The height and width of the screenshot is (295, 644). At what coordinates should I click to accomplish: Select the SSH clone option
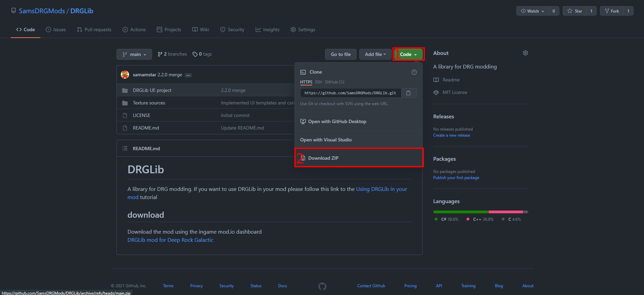tap(318, 82)
